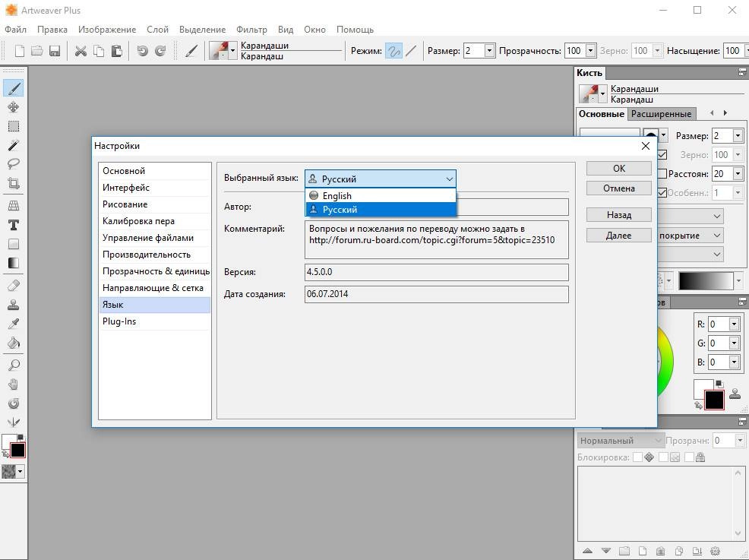
Task: Open the brush preset picker arrow in toolbar
Action: pos(232,51)
